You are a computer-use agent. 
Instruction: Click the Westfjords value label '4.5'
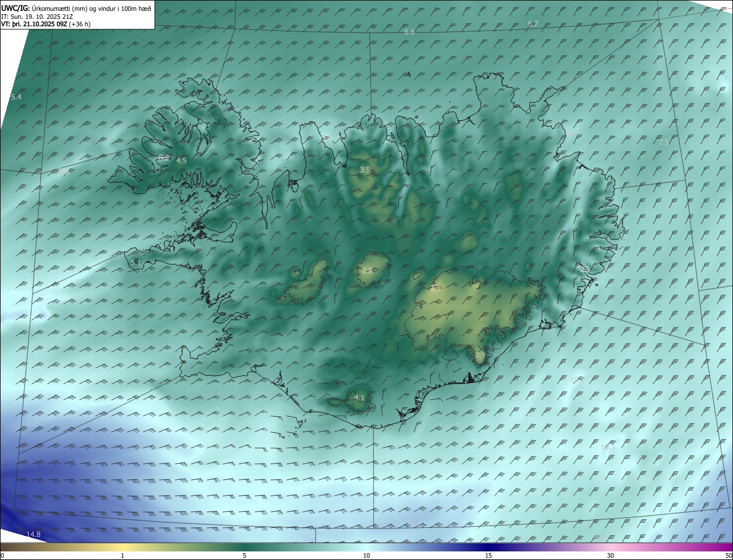(182, 161)
